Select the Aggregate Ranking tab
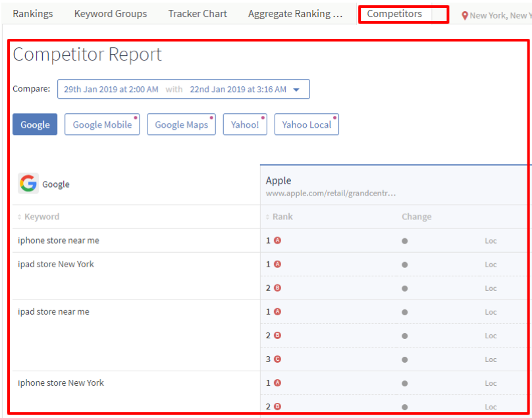This screenshot has width=532, height=418. pyautogui.click(x=295, y=14)
